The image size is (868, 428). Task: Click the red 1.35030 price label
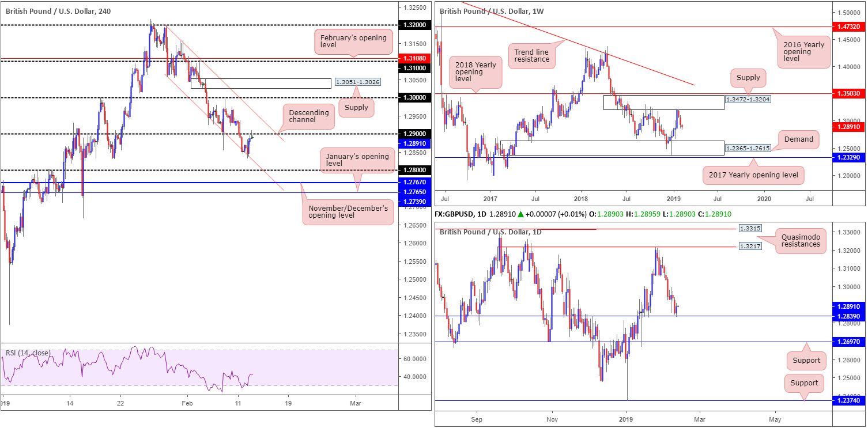click(850, 93)
